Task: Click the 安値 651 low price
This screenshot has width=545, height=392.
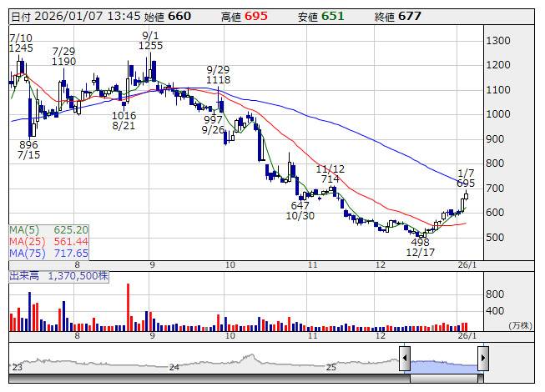Action: point(320,17)
